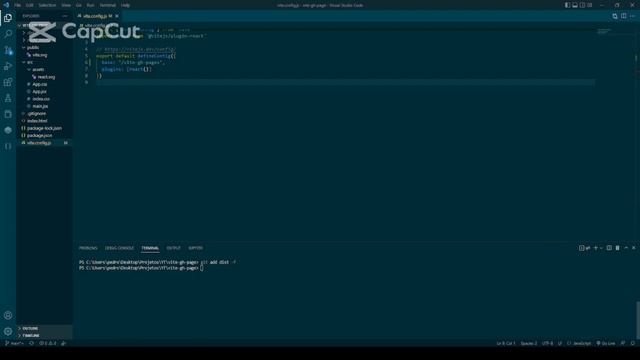640x360 pixels.
Task: Open the Search view in activity bar
Action: pyautogui.click(x=8, y=34)
